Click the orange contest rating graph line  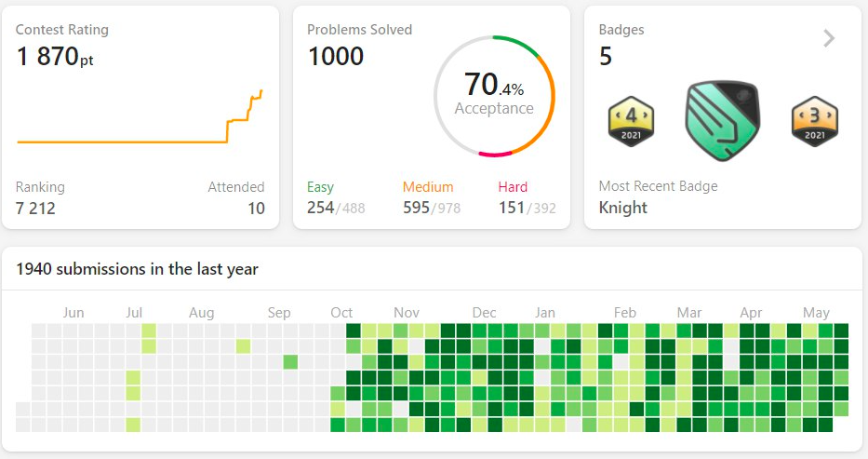[x=140, y=117]
